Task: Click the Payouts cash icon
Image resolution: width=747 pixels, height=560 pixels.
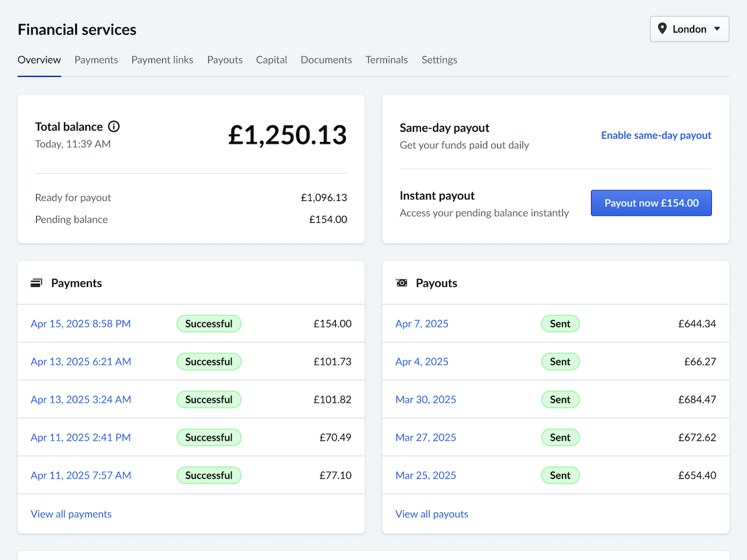Action: pos(401,283)
